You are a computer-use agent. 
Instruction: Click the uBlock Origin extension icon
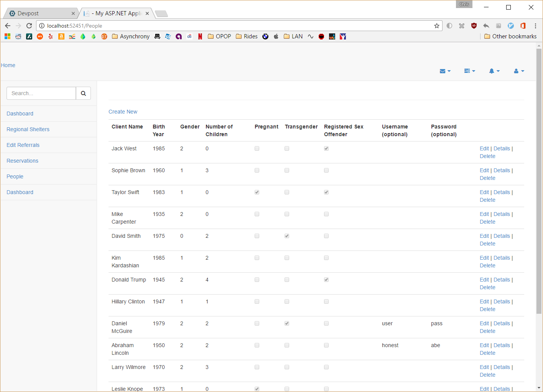click(x=474, y=26)
